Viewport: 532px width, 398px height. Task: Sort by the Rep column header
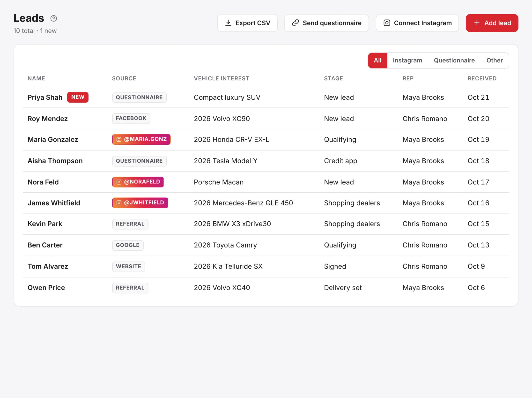tap(408, 78)
